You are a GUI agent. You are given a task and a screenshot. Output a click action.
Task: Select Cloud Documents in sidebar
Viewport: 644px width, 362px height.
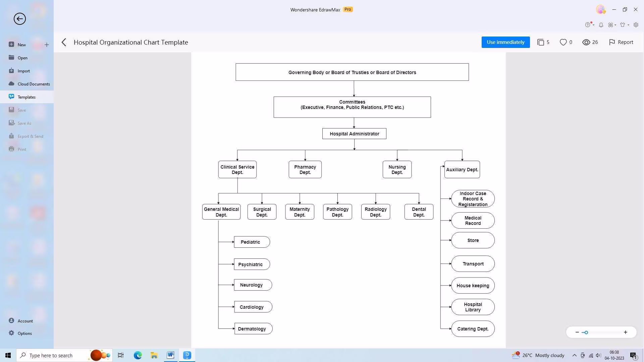coord(34,84)
